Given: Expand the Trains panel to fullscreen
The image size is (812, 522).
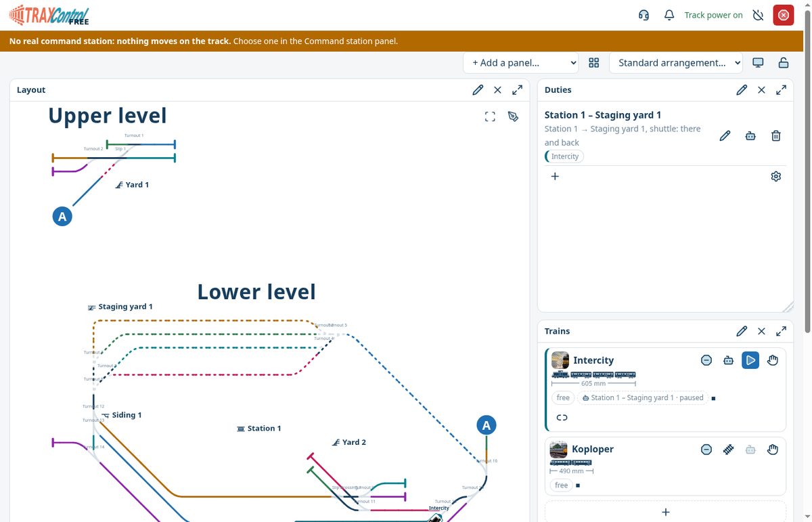Looking at the screenshot, I should tap(782, 331).
